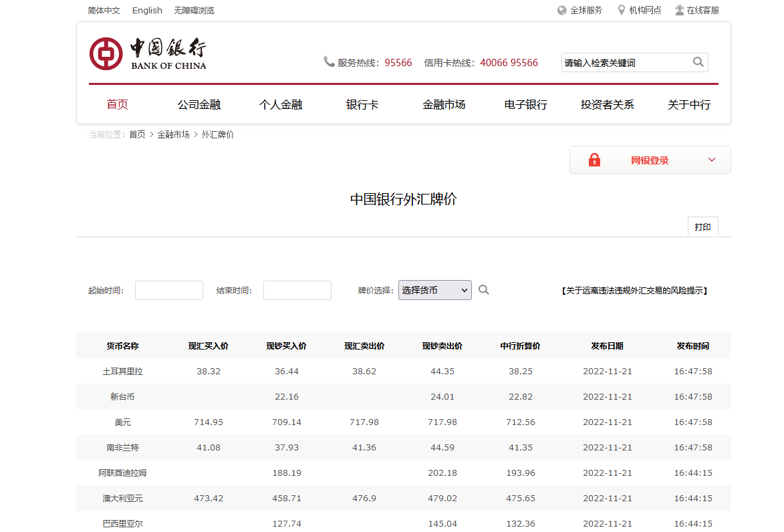Click the 中行折算价 column header
784x532 pixels.
pos(521,346)
